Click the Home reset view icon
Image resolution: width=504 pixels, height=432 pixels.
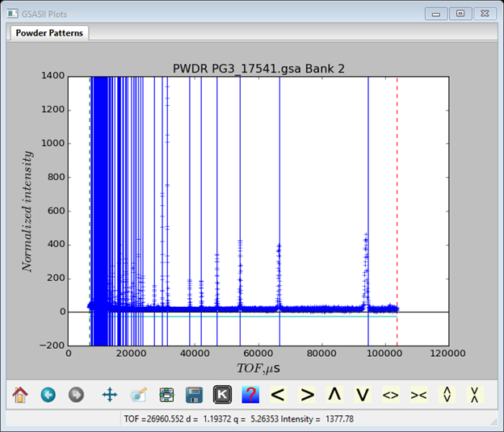[x=20, y=395]
